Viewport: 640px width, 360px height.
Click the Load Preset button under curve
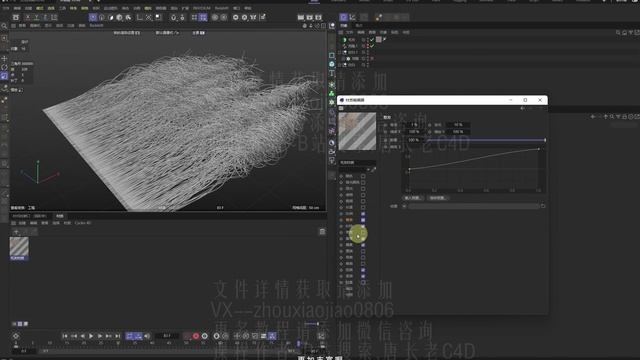413,198
